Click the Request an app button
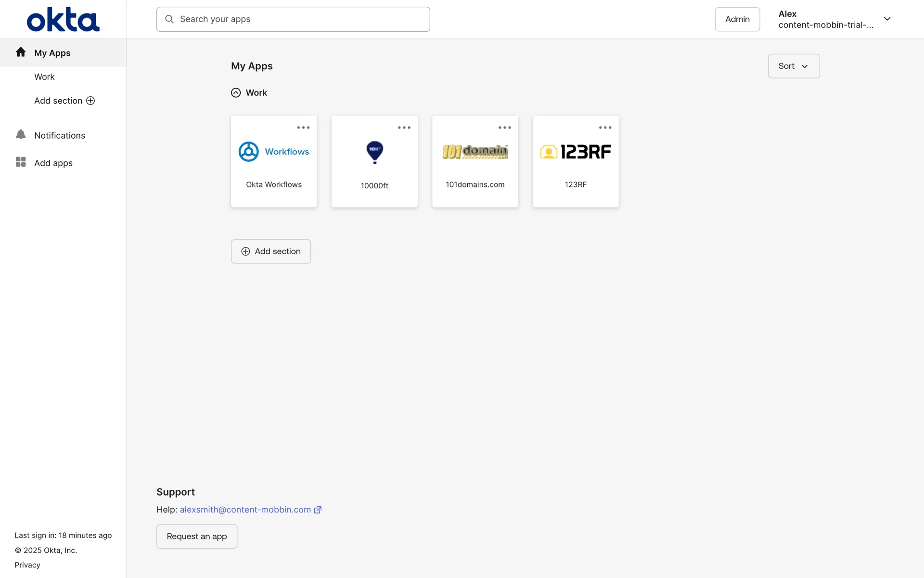The image size is (924, 578). [x=197, y=536]
